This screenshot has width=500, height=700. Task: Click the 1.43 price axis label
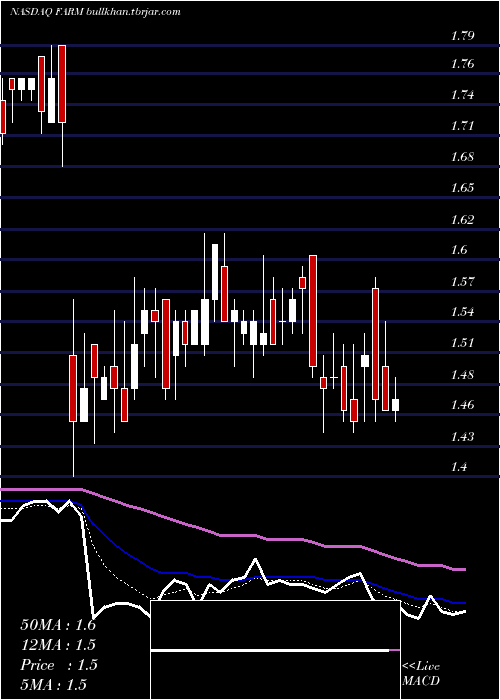465,436
